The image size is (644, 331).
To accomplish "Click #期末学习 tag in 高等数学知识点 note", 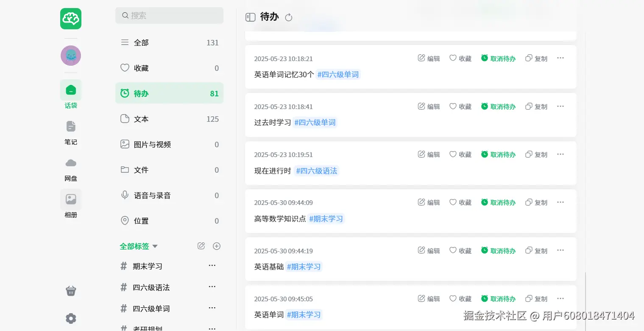I will 326,219.
